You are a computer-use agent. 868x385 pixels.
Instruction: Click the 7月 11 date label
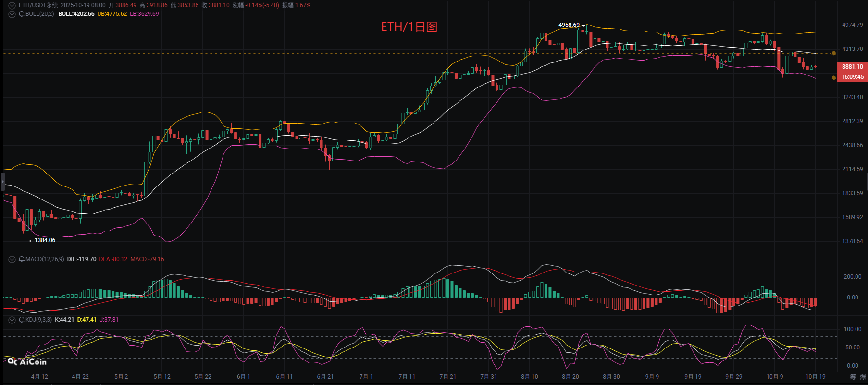coord(407,377)
